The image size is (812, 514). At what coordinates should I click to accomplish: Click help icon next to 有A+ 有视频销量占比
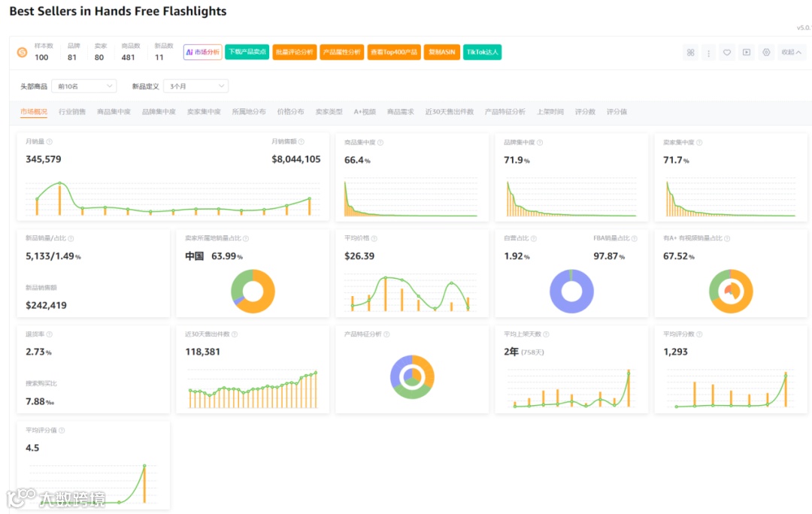pos(727,239)
